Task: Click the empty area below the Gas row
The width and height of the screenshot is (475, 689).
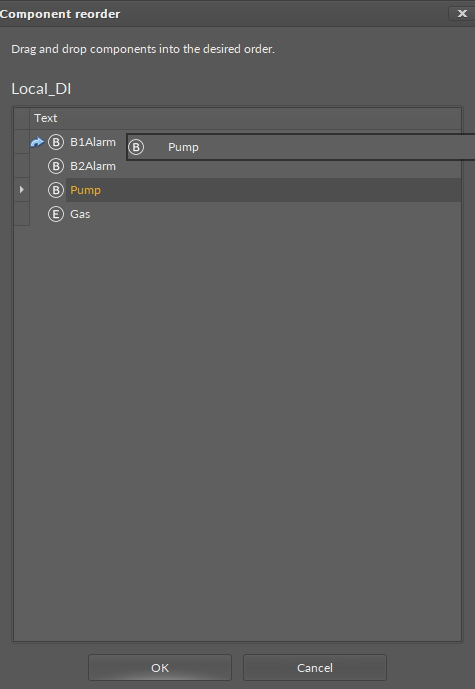Action: (237, 433)
